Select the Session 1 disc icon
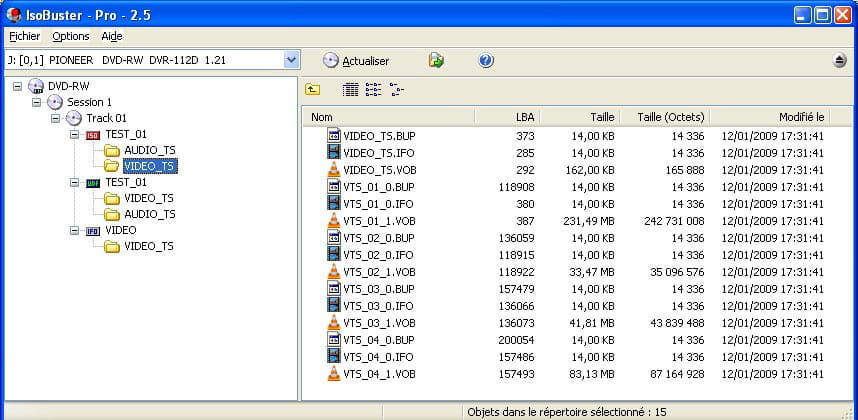Screen dimensions: 858x420 [55, 102]
